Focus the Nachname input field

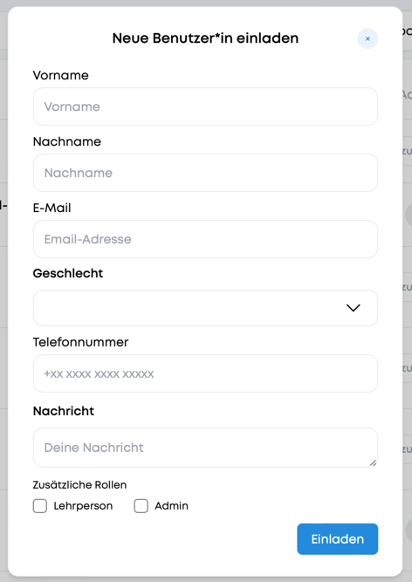point(205,173)
